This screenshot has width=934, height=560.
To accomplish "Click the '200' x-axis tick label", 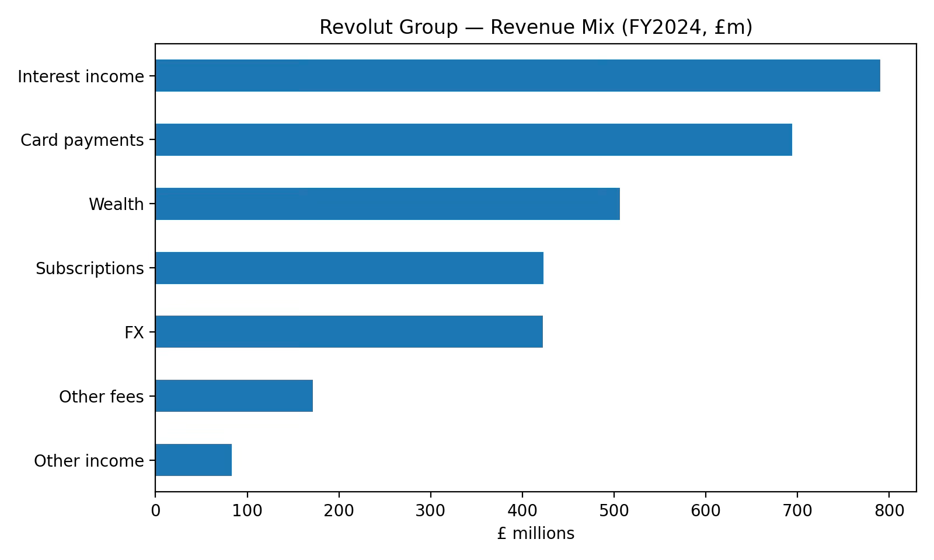I will 339,511.
